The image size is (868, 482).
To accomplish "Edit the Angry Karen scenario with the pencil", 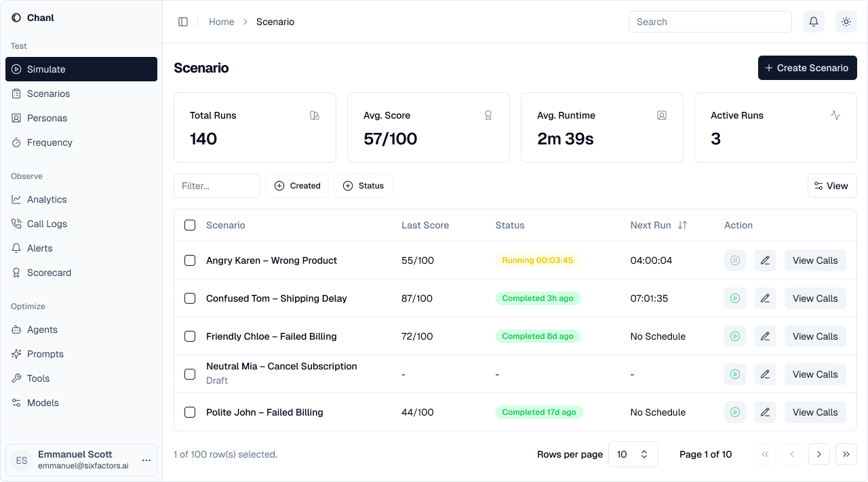I will point(765,260).
